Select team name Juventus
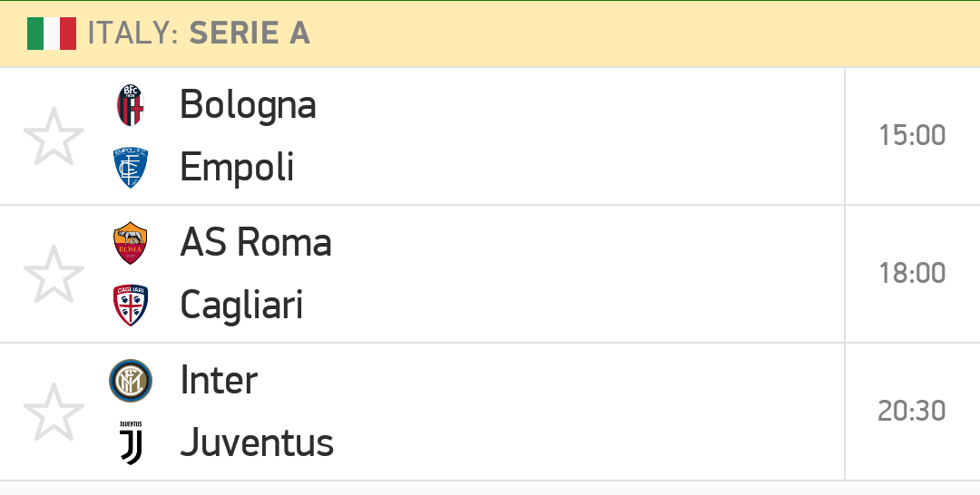The height and width of the screenshot is (495, 980). 257,442
